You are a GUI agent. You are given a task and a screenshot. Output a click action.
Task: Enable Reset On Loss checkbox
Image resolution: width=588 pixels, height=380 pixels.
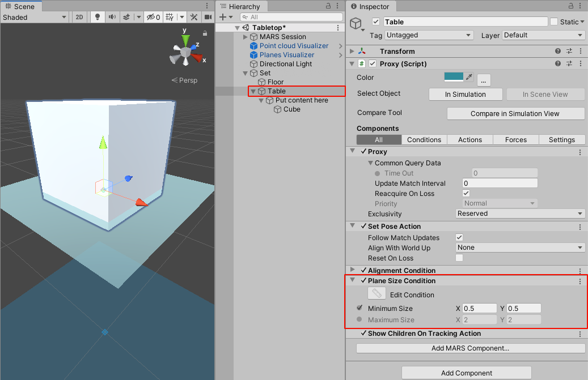click(x=459, y=258)
